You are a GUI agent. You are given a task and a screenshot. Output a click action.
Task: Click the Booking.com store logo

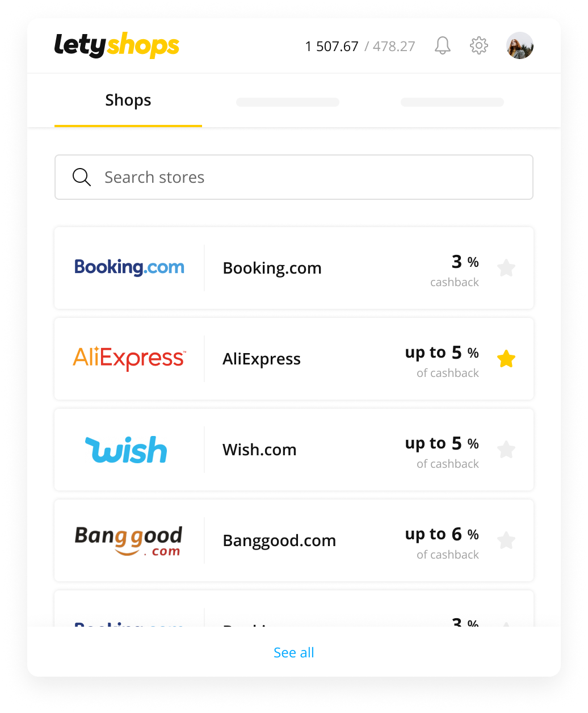click(x=129, y=267)
